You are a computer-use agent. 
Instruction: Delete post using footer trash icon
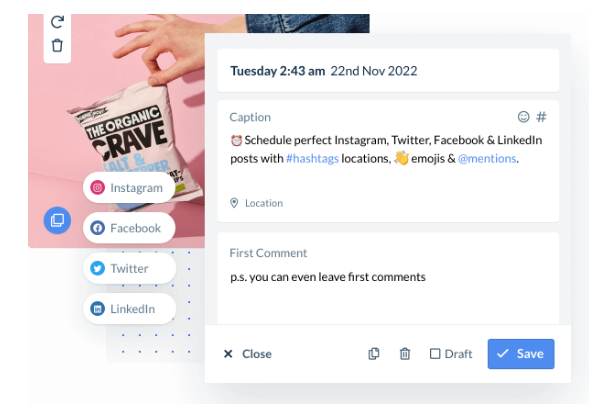coord(405,354)
